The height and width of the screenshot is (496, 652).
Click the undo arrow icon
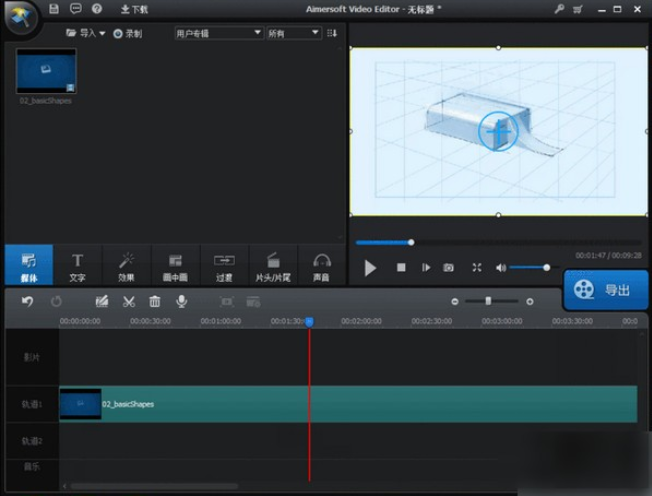click(x=27, y=301)
